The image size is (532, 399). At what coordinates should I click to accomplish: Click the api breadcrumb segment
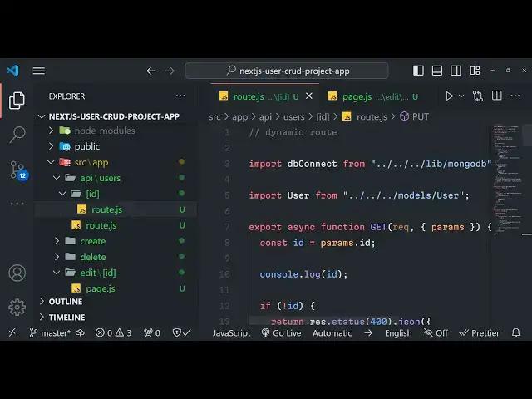265,116
